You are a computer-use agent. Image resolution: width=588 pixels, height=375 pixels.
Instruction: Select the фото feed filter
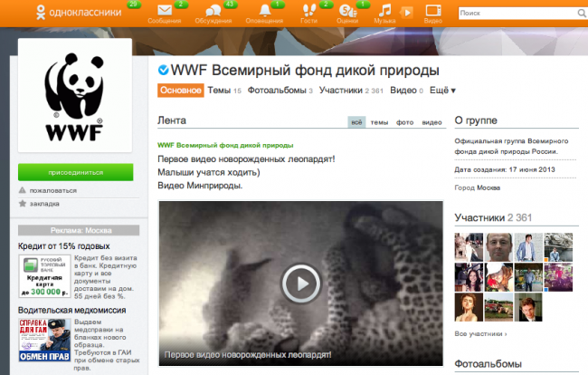tap(405, 122)
